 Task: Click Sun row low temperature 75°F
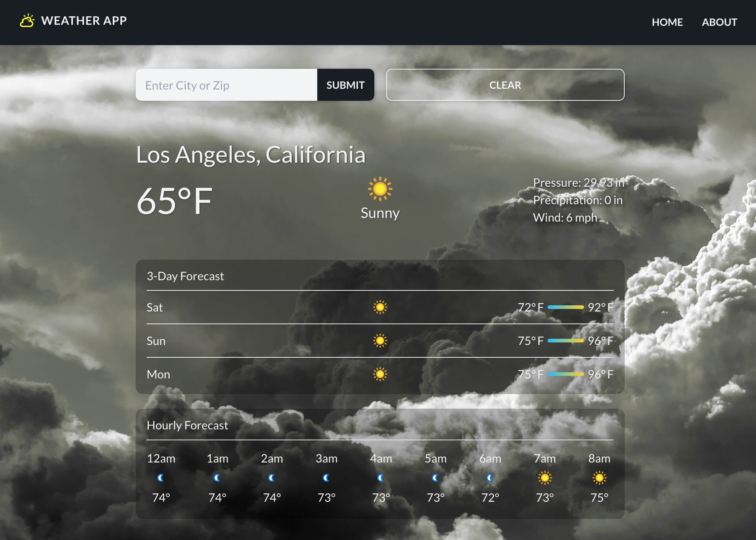tap(530, 341)
